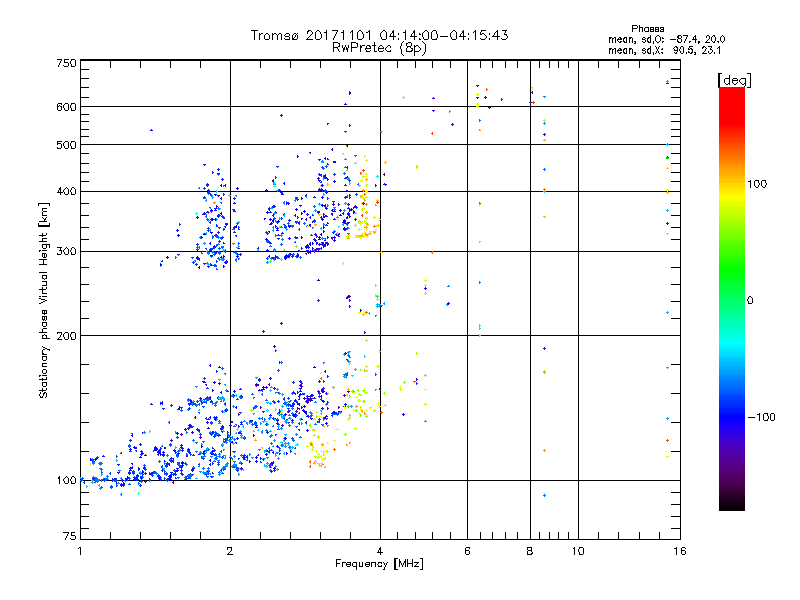Click x-axis tick label '2'
This screenshot has width=800, height=600.
230,551
